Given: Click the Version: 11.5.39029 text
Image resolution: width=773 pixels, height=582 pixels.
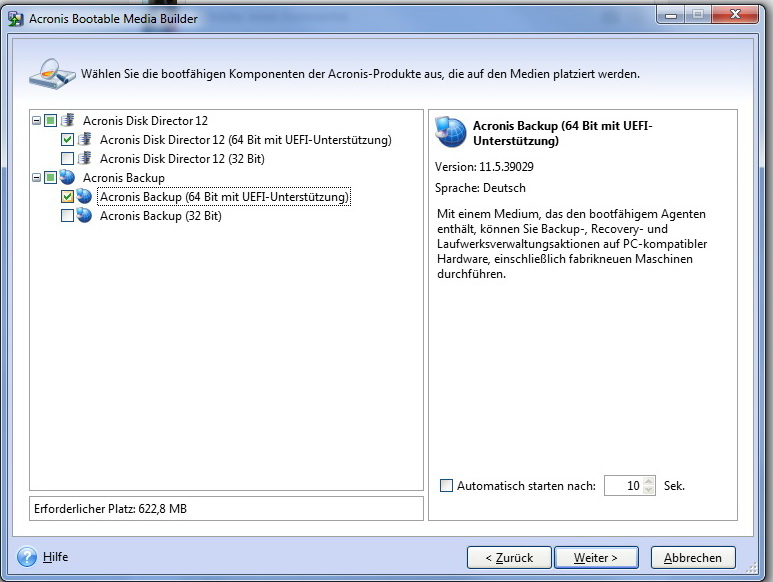Looking at the screenshot, I should pyautogui.click(x=484, y=167).
